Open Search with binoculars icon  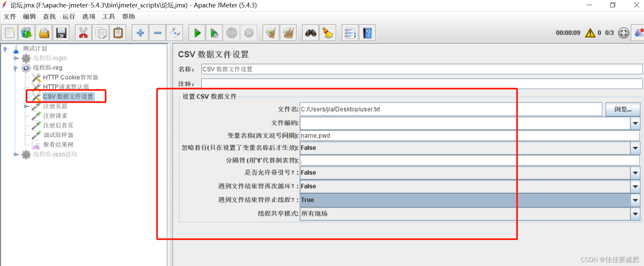[x=311, y=33]
